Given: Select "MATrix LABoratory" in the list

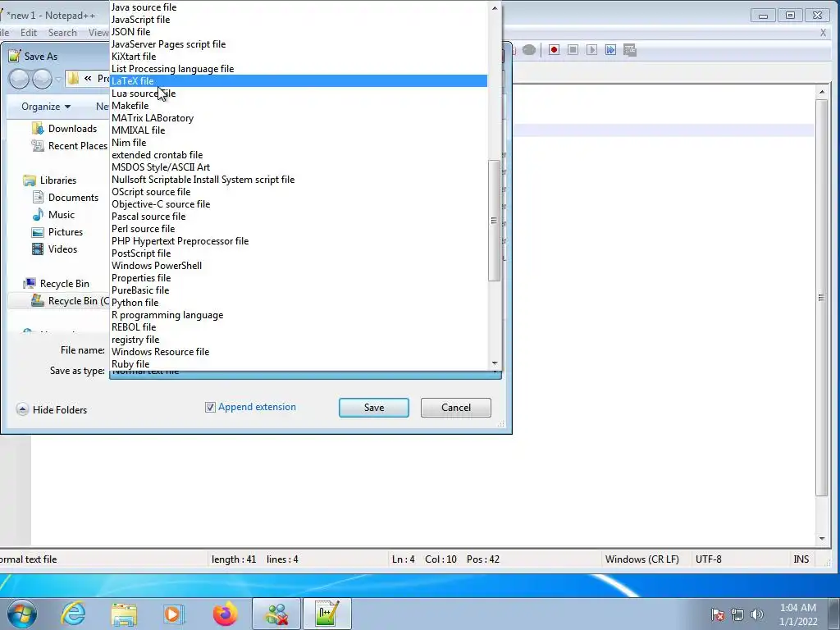Looking at the screenshot, I should pyautogui.click(x=299, y=118).
